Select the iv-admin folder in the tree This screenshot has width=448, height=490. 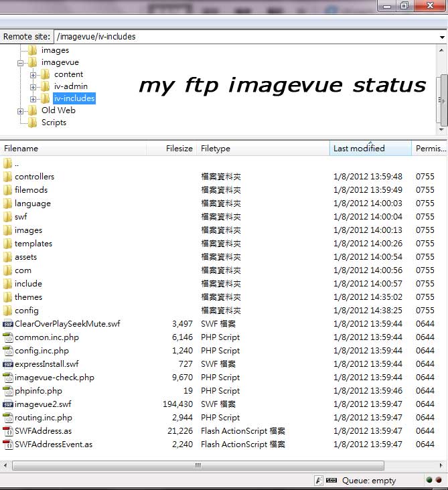pos(71,86)
